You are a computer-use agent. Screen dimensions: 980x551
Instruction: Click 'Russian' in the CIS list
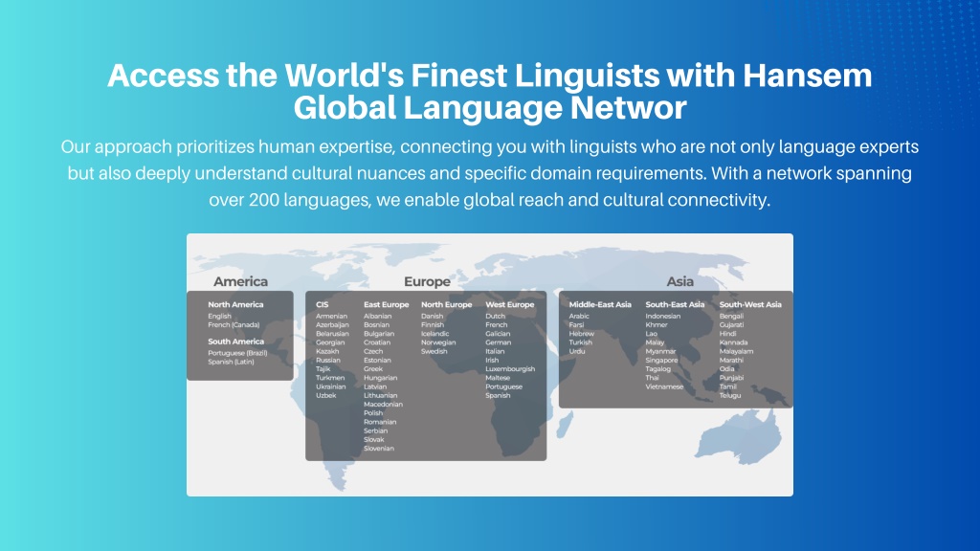(328, 361)
